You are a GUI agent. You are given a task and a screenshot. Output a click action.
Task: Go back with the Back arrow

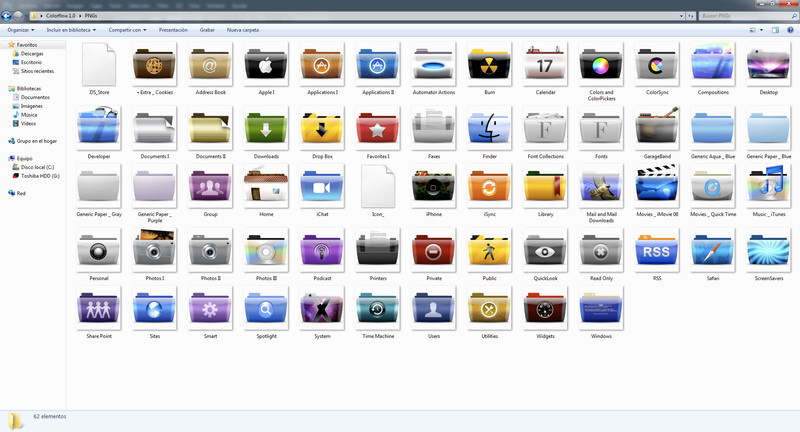6,16
